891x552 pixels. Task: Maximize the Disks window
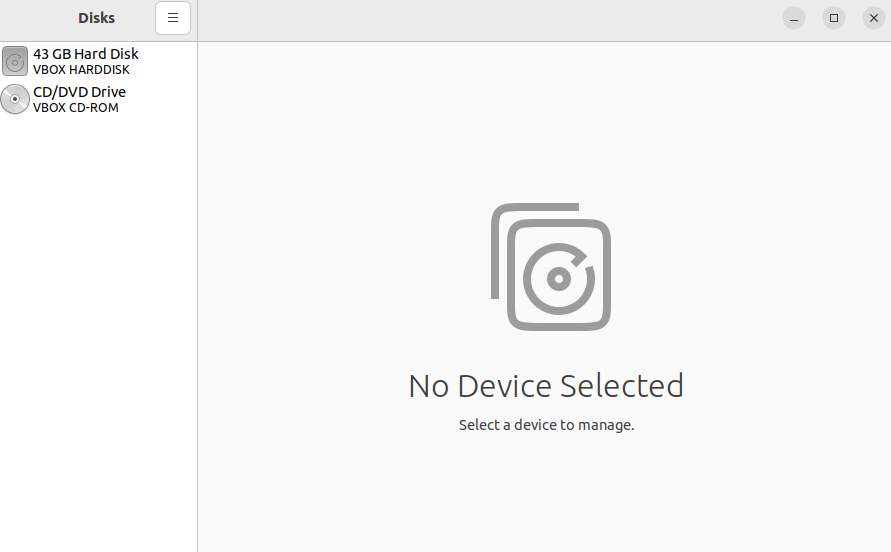834,18
